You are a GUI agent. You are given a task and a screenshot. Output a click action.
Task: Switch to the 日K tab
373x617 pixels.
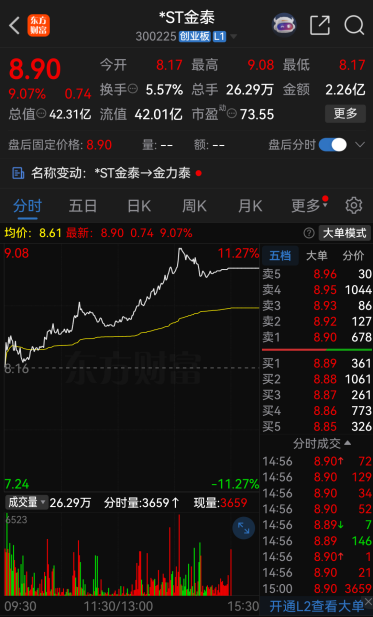pos(139,206)
